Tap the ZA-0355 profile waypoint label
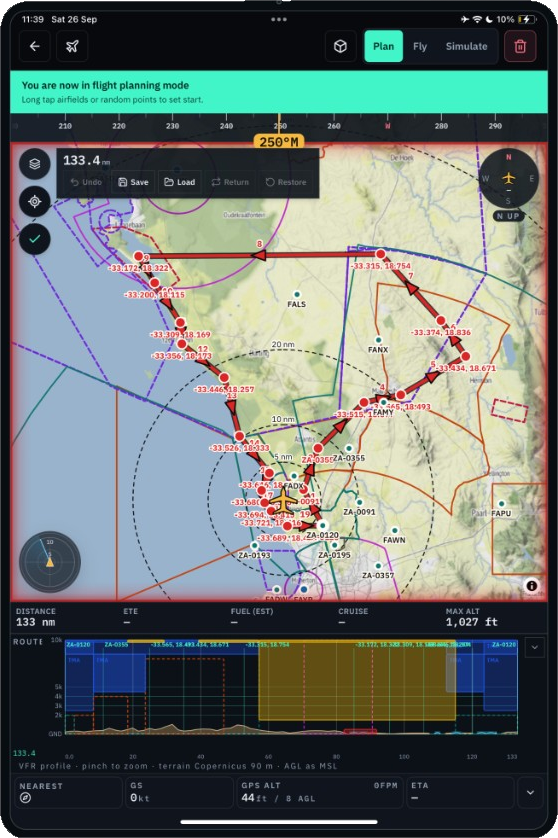Image resolution: width=558 pixels, height=838 pixels. point(116,645)
